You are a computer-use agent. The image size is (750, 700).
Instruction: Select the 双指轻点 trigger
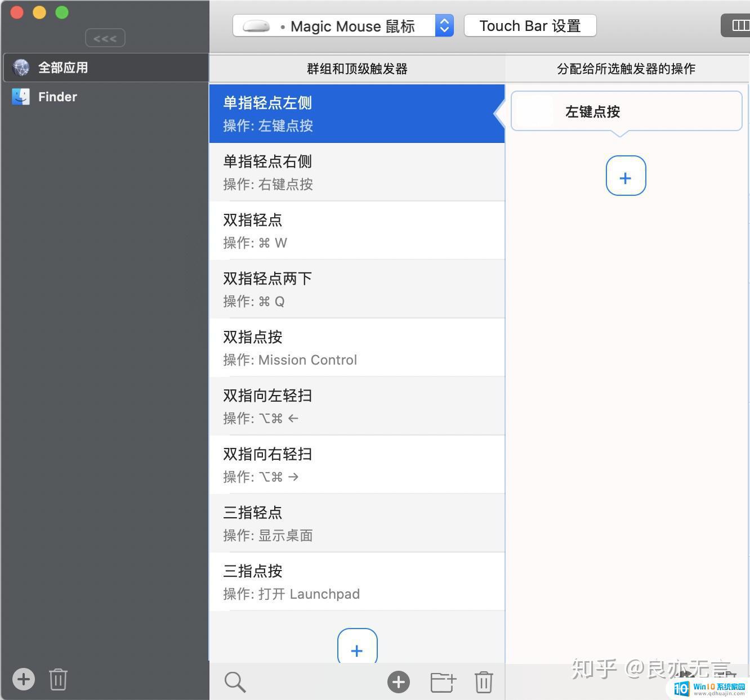[x=356, y=231]
